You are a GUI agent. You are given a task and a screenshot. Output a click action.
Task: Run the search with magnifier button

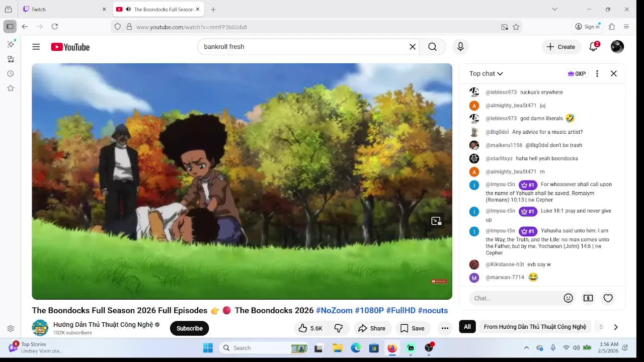[432, 47]
